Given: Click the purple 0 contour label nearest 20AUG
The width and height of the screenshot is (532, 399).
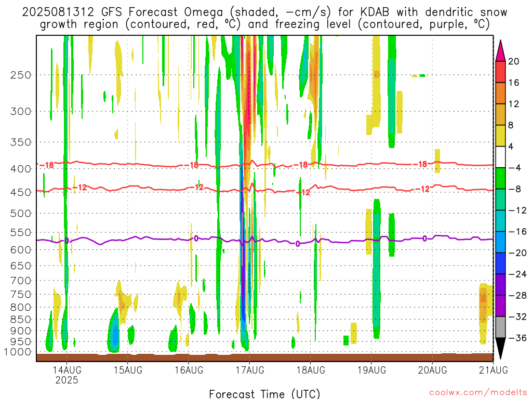Looking at the screenshot, I should pos(425,238).
